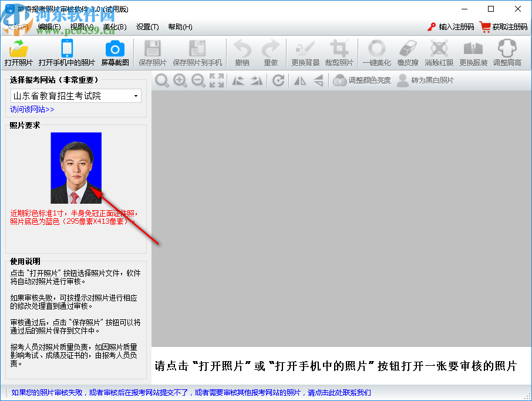Click the rotate 90 degrees circular arrow
This screenshot has height=401, width=532.
[278, 80]
